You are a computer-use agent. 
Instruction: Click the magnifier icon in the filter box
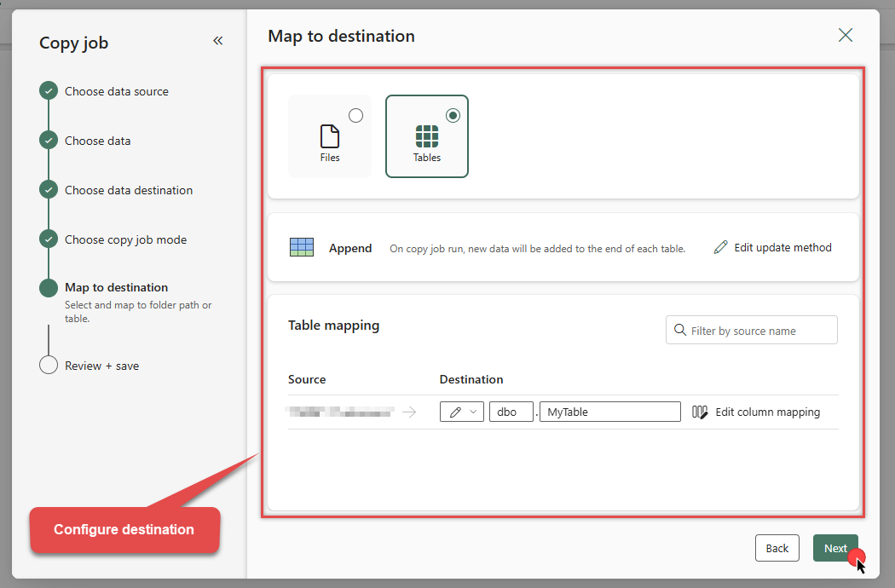coord(679,330)
